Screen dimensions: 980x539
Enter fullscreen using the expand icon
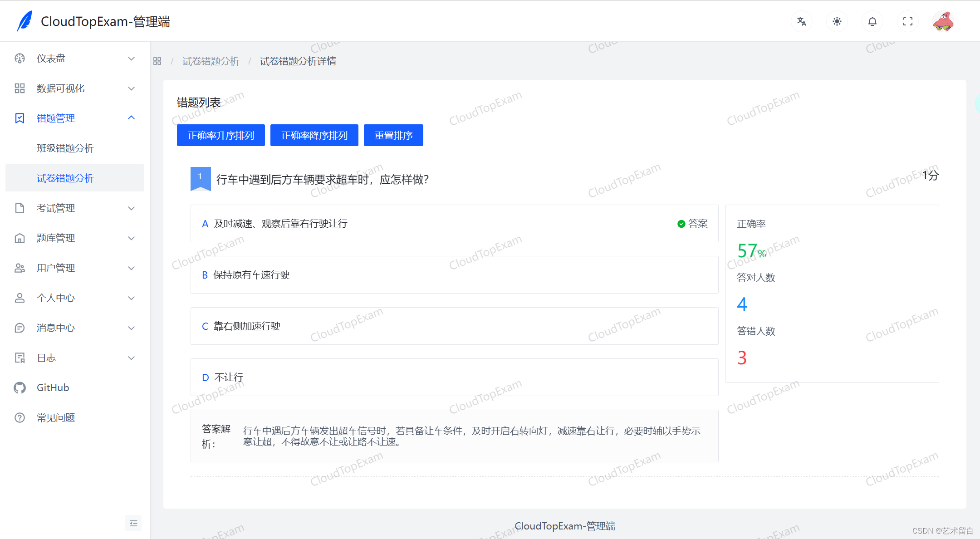[907, 21]
